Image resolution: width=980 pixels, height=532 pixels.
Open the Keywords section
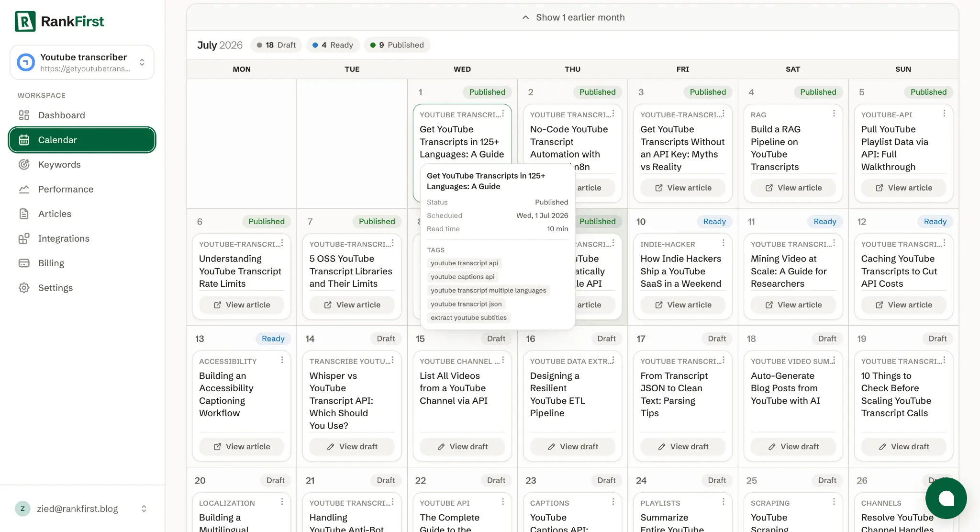click(82, 164)
